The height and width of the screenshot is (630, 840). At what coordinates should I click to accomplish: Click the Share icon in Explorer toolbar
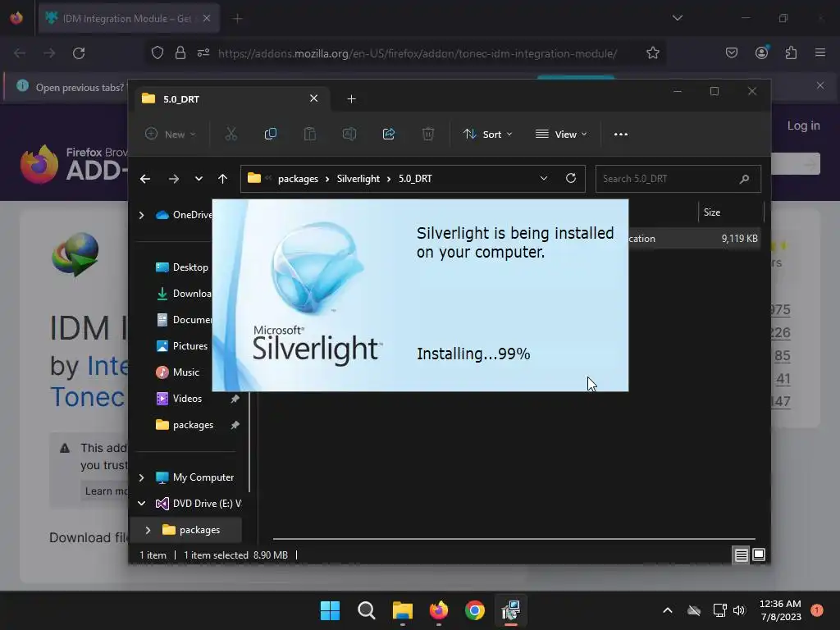[x=389, y=134]
